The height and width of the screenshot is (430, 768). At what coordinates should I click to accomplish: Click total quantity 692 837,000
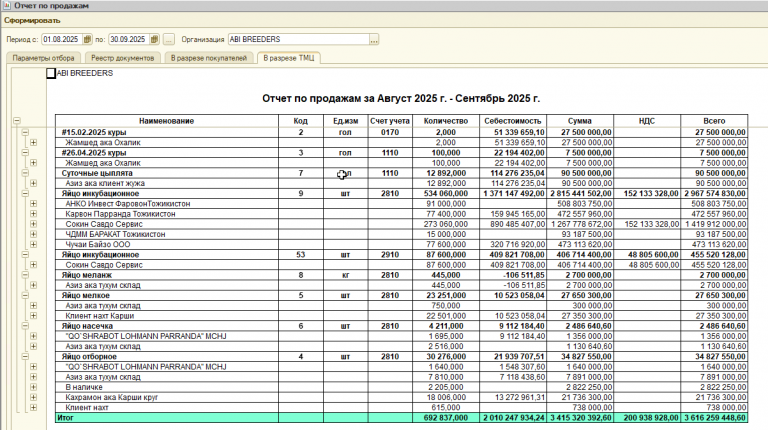click(446, 418)
